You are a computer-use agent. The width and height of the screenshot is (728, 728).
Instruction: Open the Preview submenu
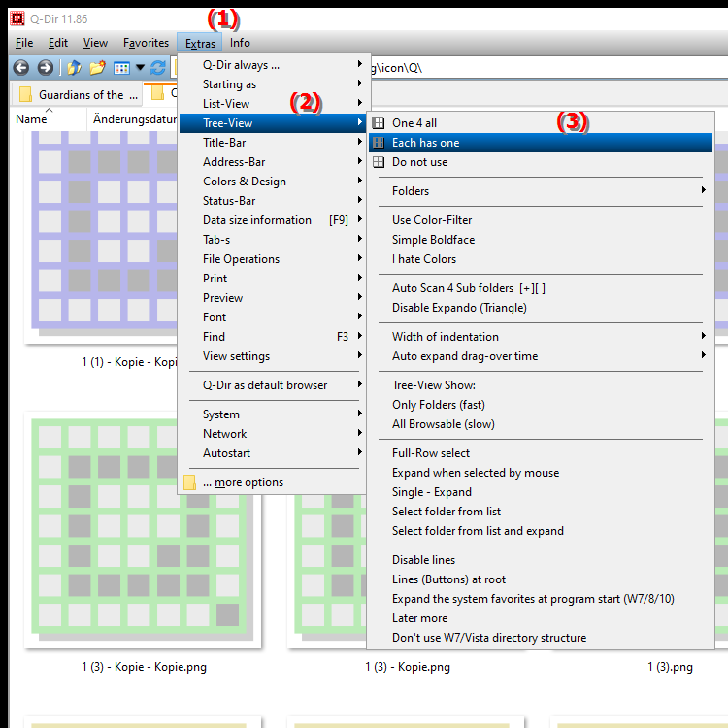point(273,298)
